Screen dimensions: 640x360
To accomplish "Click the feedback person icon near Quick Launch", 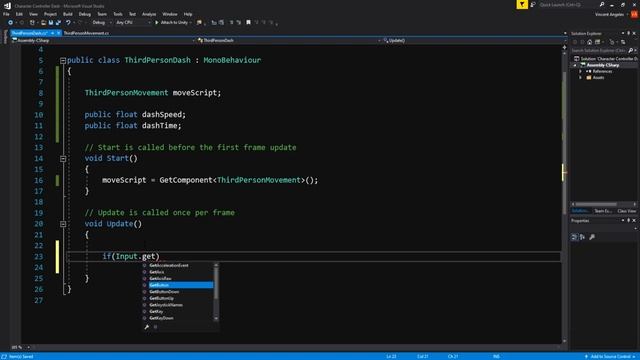I will 533,4.
